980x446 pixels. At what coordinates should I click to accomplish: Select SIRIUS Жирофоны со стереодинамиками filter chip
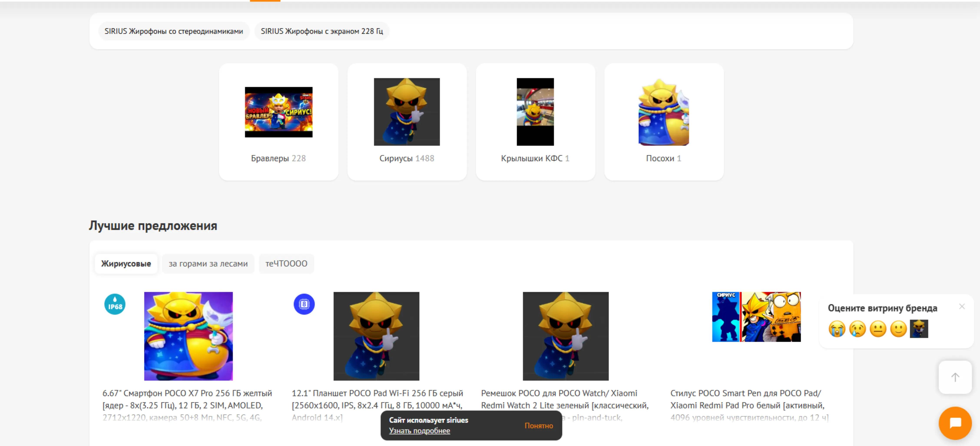click(174, 31)
